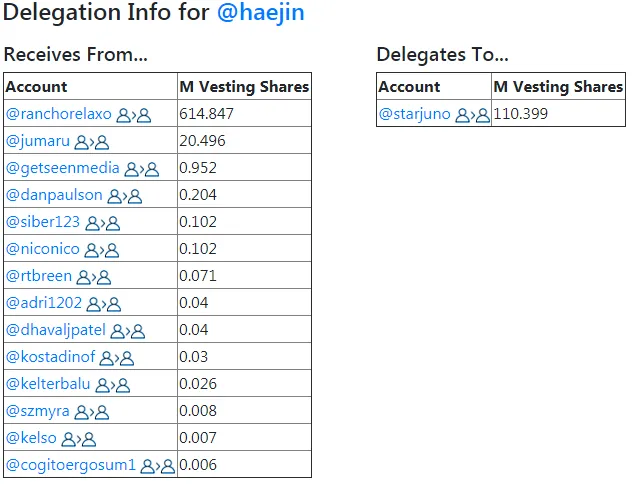The width and height of the screenshot is (644, 487).
Task: Open the @rtbreen account link
Action: click(39, 276)
